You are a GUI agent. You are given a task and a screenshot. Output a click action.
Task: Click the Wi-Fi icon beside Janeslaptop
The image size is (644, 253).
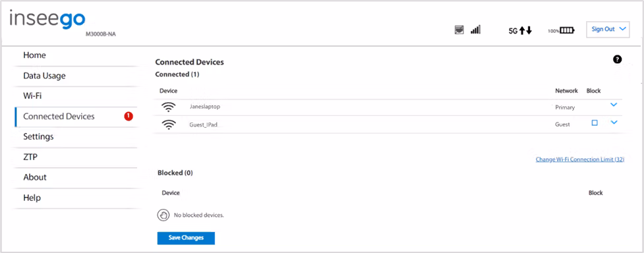click(168, 107)
